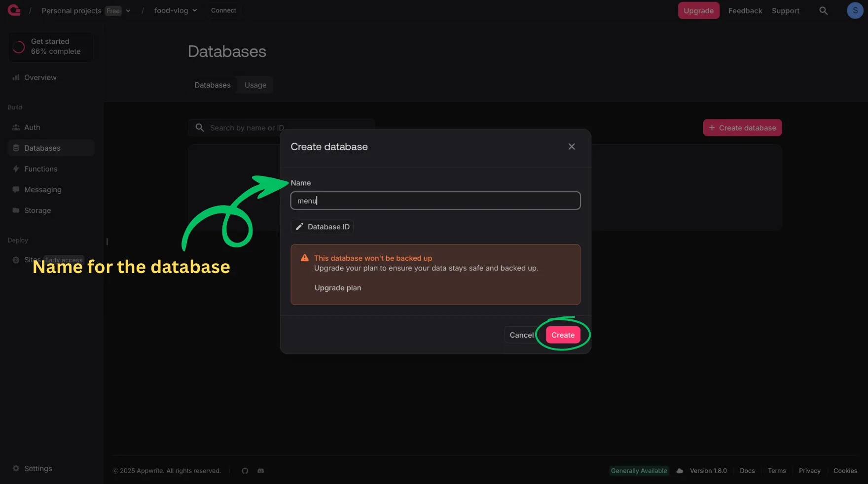
Task: Click the Upgrade plan link in the warning
Action: [x=338, y=288]
